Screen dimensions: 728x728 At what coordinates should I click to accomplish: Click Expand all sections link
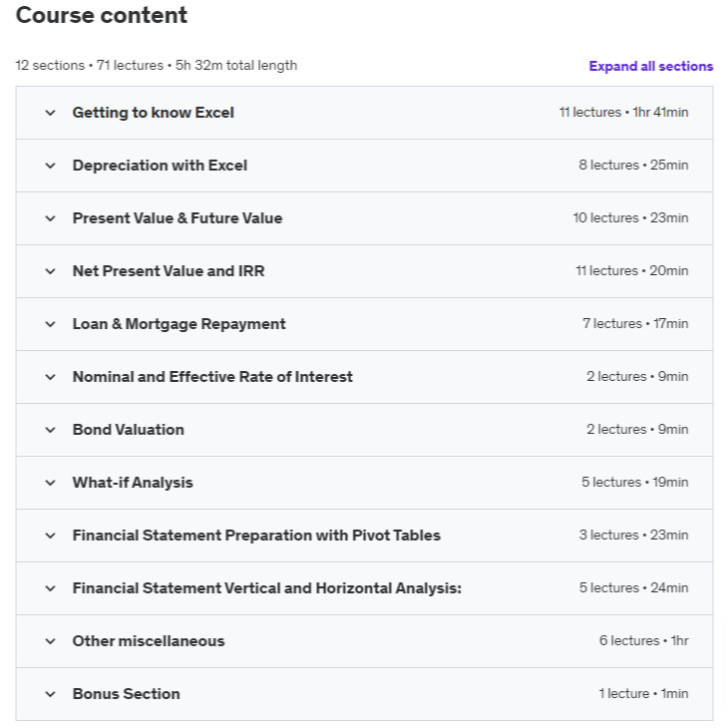[x=650, y=67]
